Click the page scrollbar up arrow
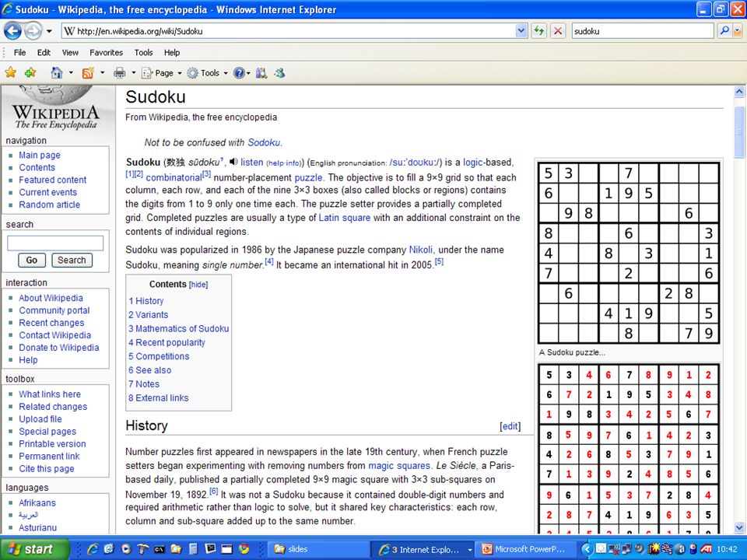Image resolution: width=747 pixels, height=560 pixels. tap(739, 92)
